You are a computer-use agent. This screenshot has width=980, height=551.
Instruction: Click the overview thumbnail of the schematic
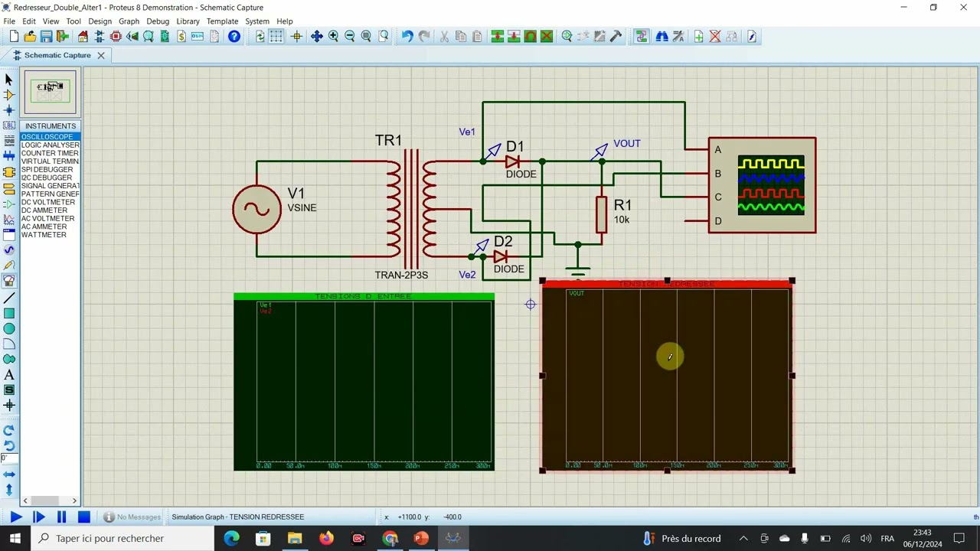coord(51,92)
